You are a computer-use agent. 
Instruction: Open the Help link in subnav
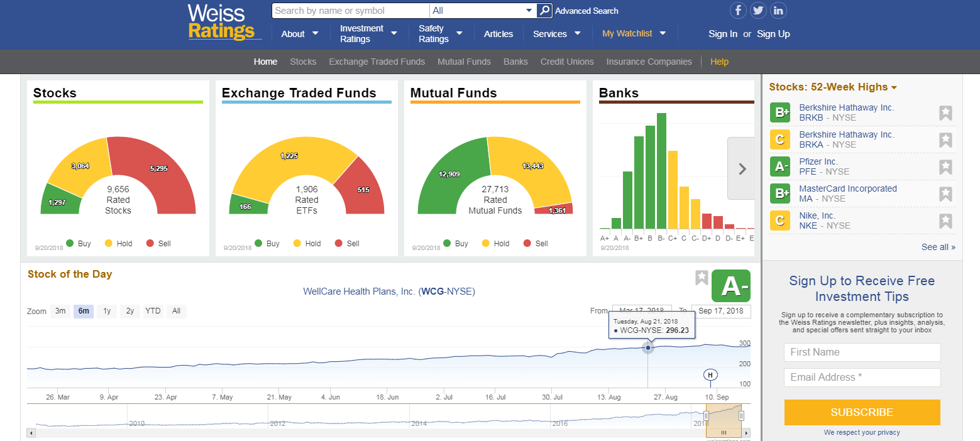tap(719, 62)
